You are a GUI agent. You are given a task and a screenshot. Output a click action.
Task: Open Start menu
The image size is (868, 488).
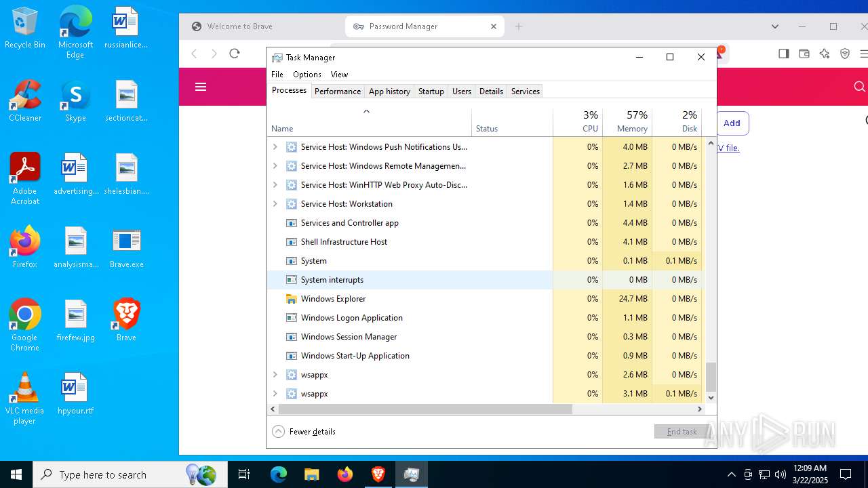coord(16,474)
